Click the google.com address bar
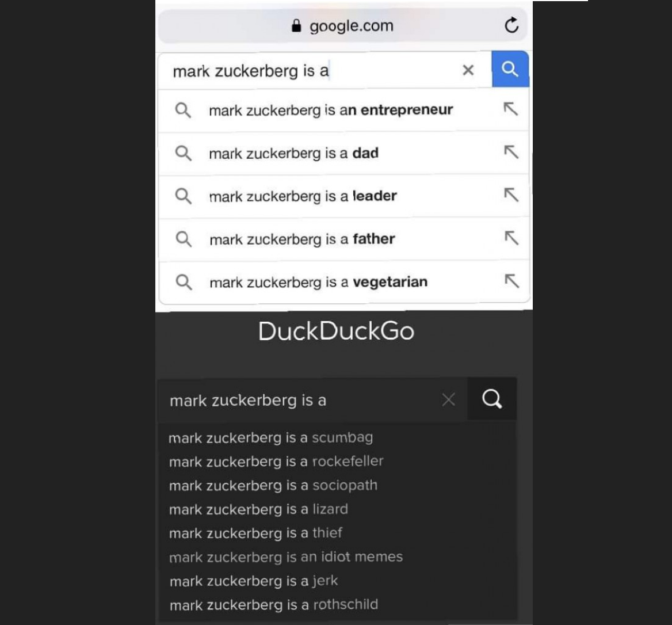The image size is (672, 625). click(342, 26)
